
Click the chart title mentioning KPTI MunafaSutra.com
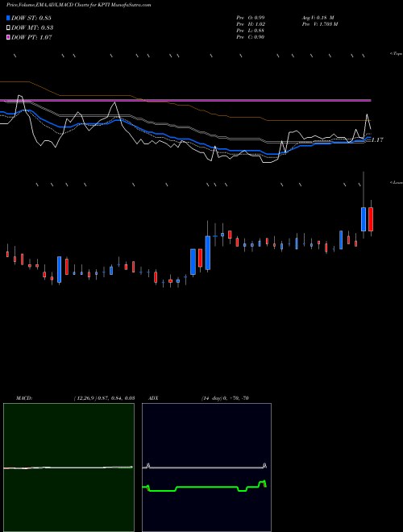(79, 5)
